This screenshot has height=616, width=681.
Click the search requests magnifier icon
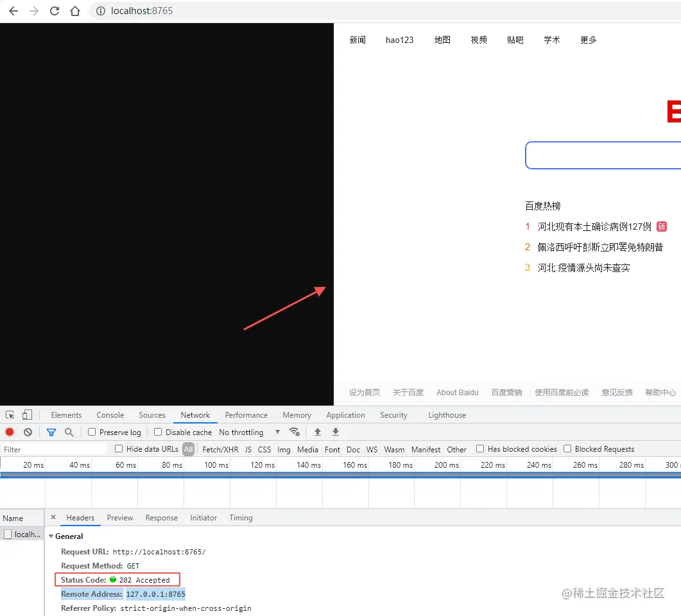point(69,432)
